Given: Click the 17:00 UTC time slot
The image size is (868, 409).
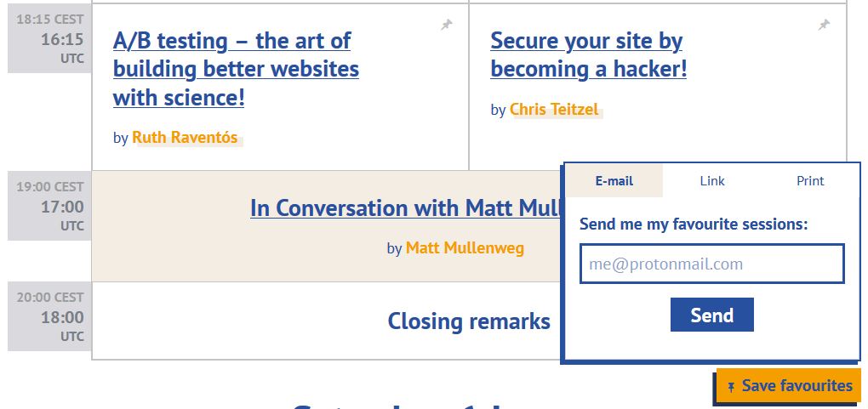Looking at the screenshot, I should pos(62,207).
